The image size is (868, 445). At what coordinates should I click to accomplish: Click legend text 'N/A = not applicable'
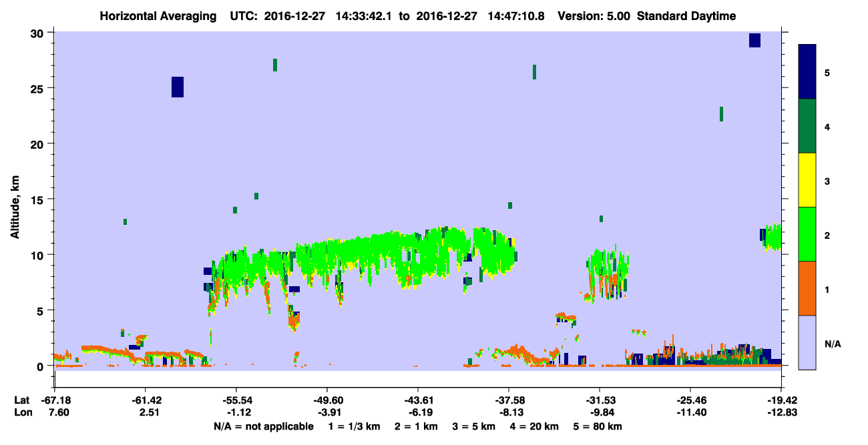263,426
